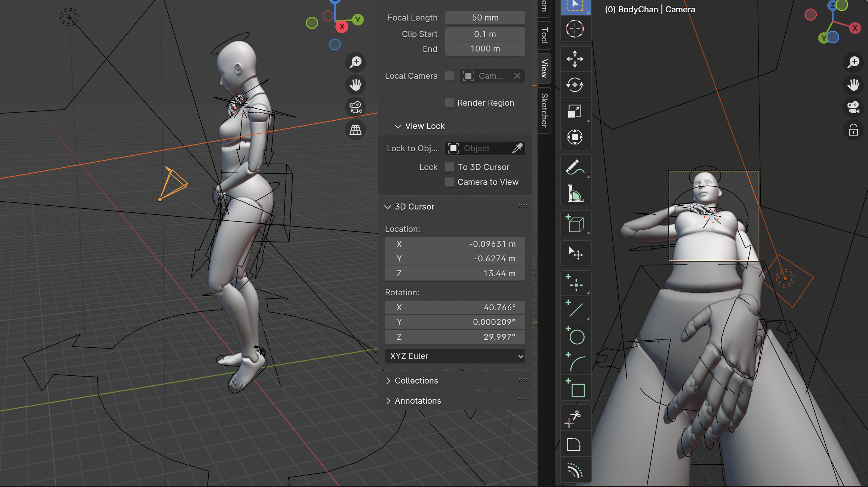Click pan hand icon in camera viewport
Viewport: 868px width, 487px height.
tap(853, 85)
